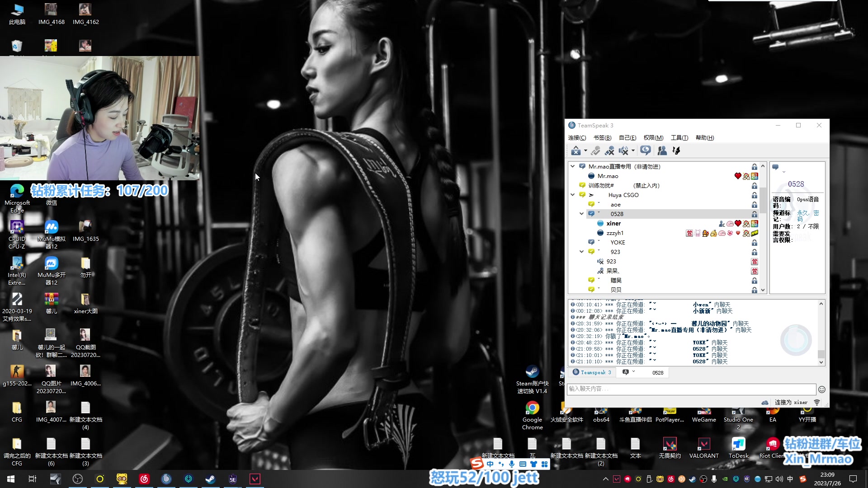Toggle mute microphone in TeamSpeak toolbar
The image size is (868, 488).
point(609,150)
